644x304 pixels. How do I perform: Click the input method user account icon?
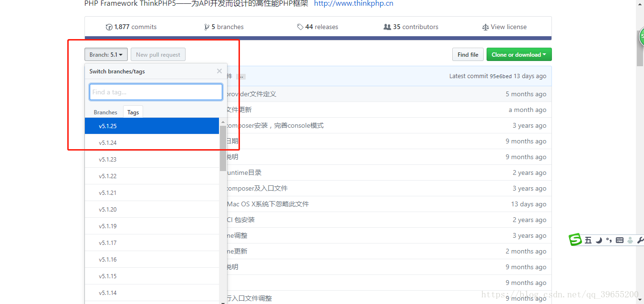click(x=630, y=240)
